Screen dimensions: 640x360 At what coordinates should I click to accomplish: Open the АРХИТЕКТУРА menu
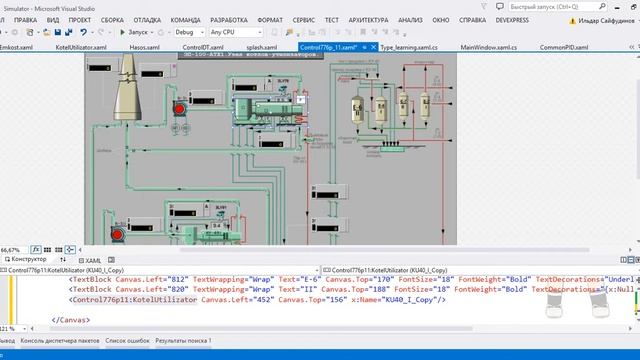(368, 20)
